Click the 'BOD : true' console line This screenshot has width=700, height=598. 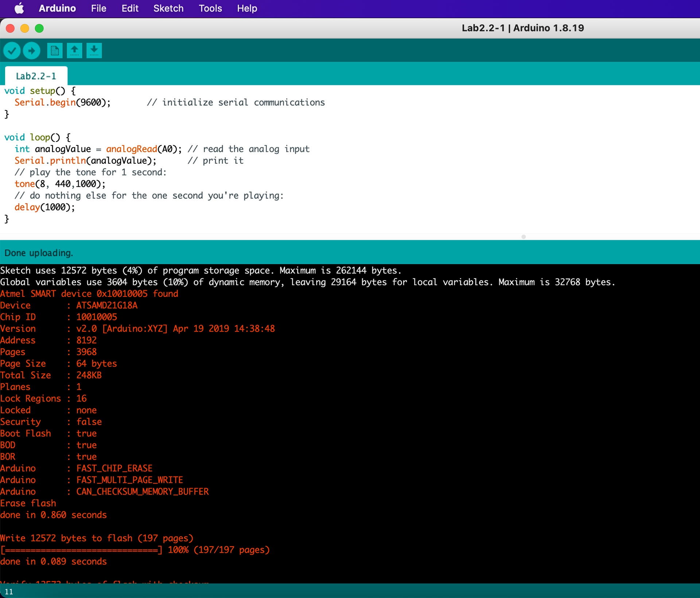[x=48, y=446]
